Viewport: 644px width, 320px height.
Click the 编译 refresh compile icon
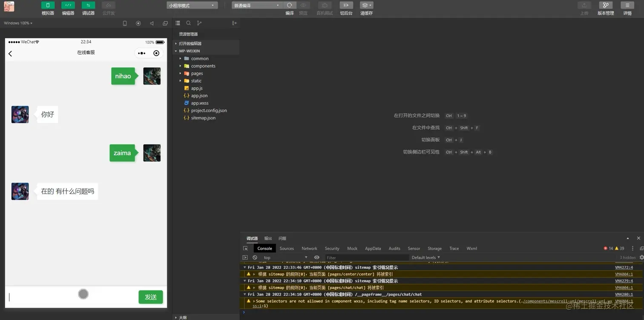tap(290, 6)
